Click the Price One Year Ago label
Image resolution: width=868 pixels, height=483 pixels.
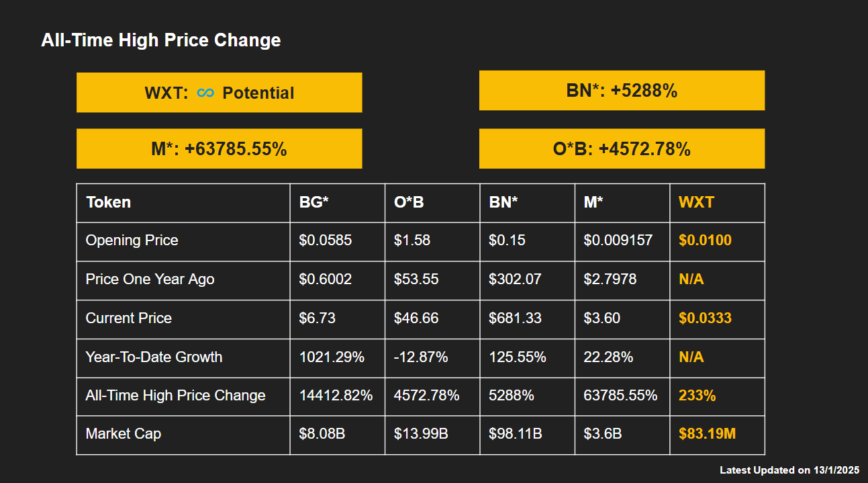(150, 279)
